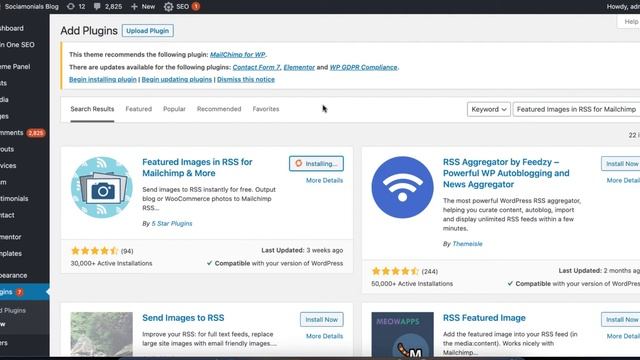
Task: Open the Templates sidebar menu item
Action: pyautogui.click(x=11, y=253)
